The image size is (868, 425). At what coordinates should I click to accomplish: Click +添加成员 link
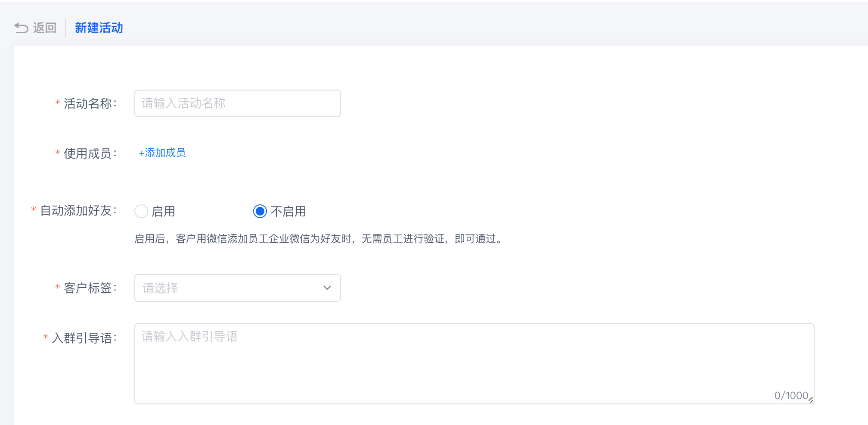162,153
